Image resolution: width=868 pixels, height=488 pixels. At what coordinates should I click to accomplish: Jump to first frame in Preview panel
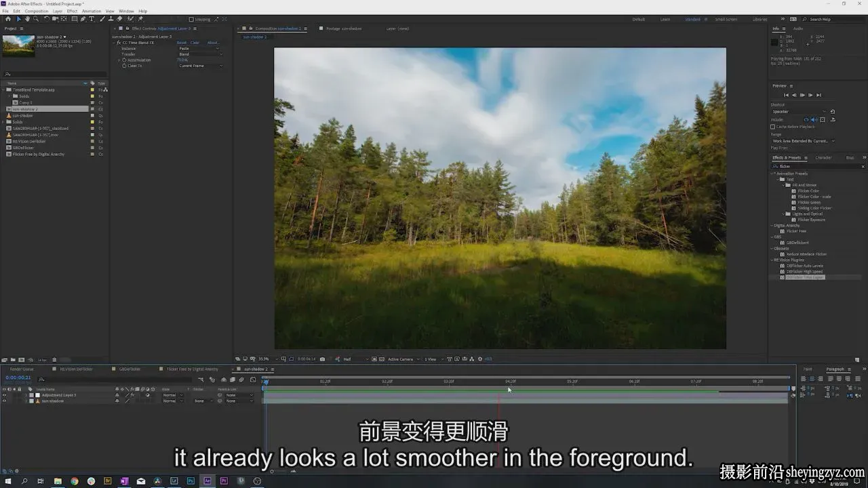click(787, 95)
